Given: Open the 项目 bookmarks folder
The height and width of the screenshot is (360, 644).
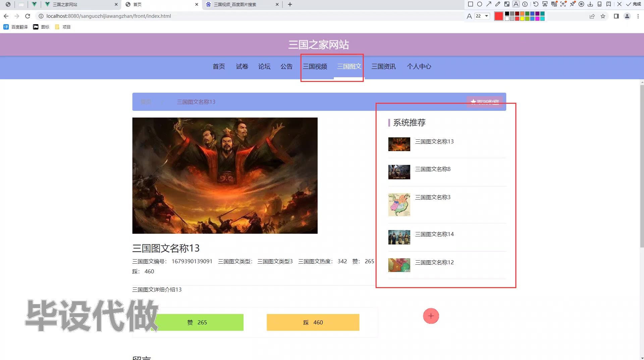Looking at the screenshot, I should [63, 27].
